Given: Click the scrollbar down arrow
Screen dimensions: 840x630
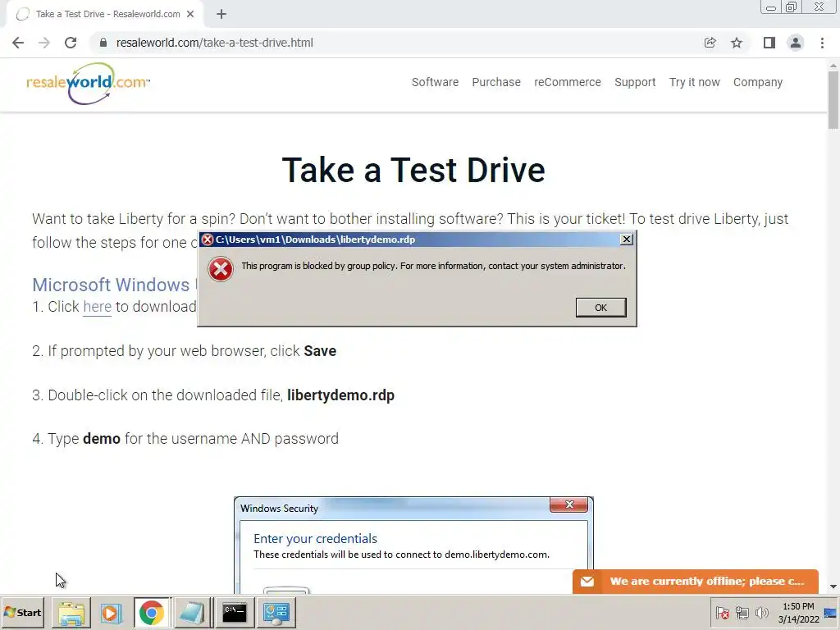Looking at the screenshot, I should [x=833, y=587].
